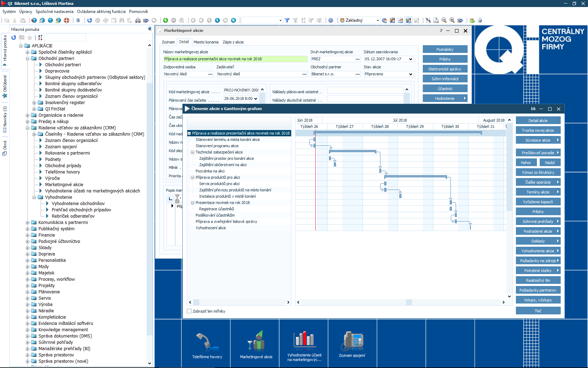Expand the Financie folder in the tree
Screen dimensions: 588x368
(x=28, y=235)
